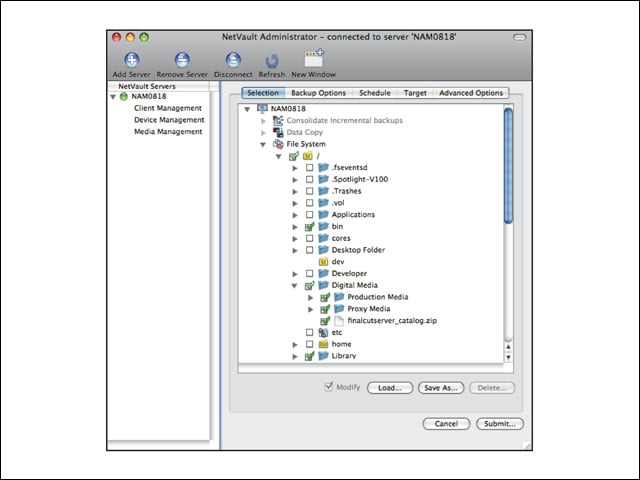Open a New Window from the toolbar
Image resolution: width=640 pixels, height=480 pixels.
click(x=314, y=58)
